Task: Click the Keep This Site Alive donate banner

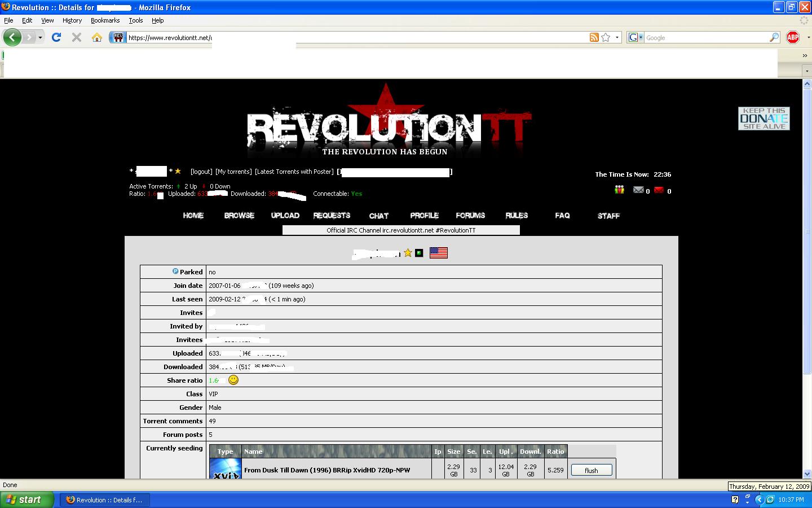Action: pyautogui.click(x=764, y=119)
